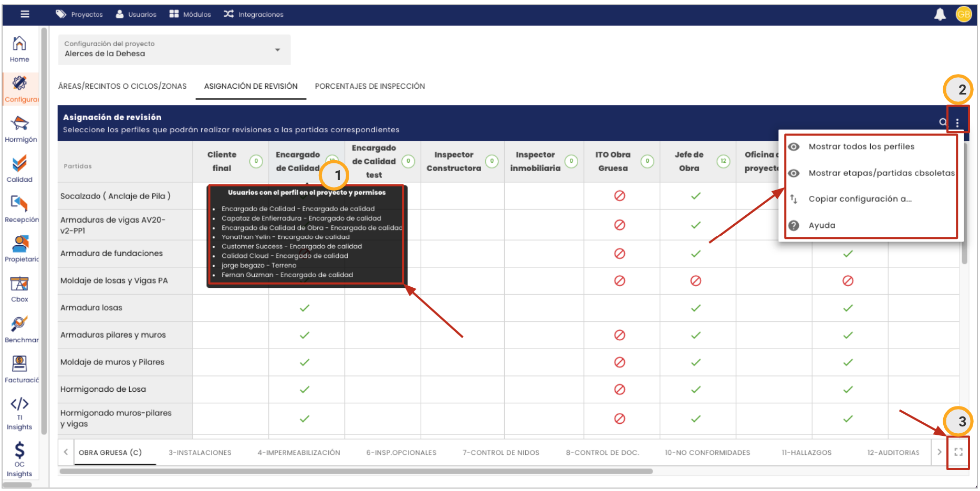Switch to Porcentajes de Inspección tab

(370, 86)
